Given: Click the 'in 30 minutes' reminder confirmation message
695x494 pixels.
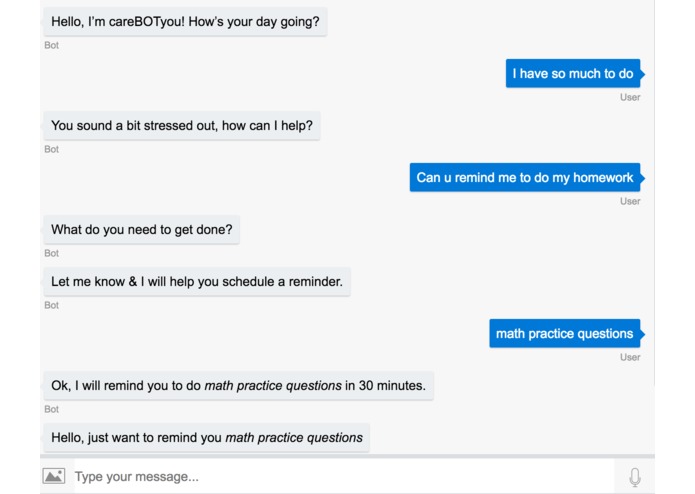Looking at the screenshot, I should pyautogui.click(x=238, y=386).
